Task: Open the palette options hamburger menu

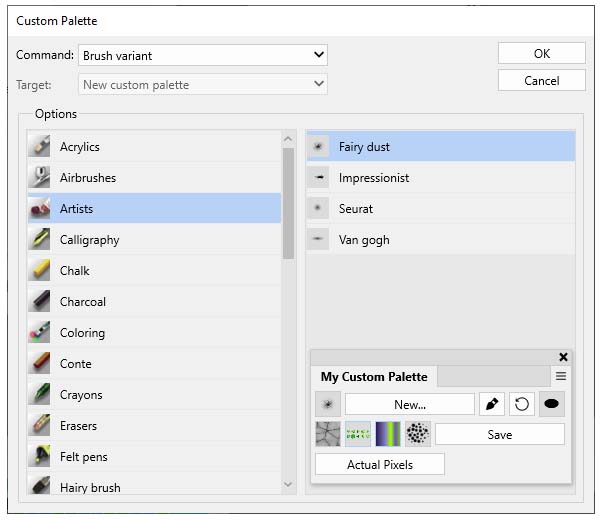Action: point(561,377)
